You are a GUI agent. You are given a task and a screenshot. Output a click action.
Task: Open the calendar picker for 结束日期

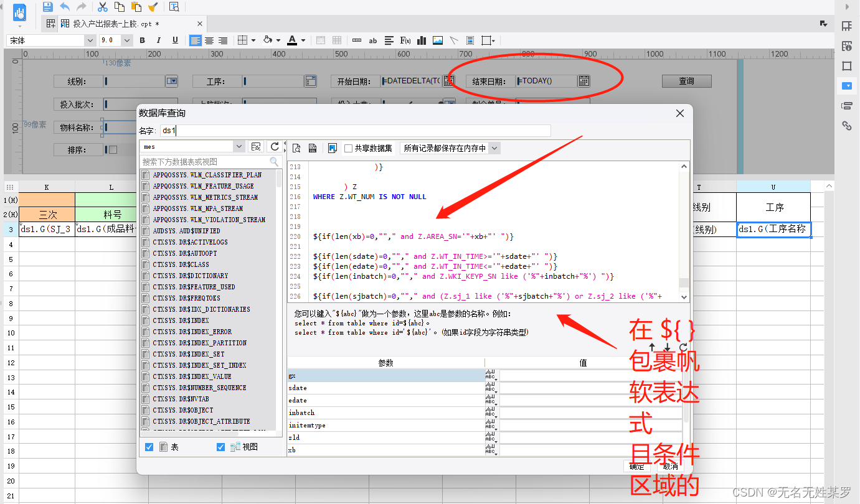coord(584,81)
